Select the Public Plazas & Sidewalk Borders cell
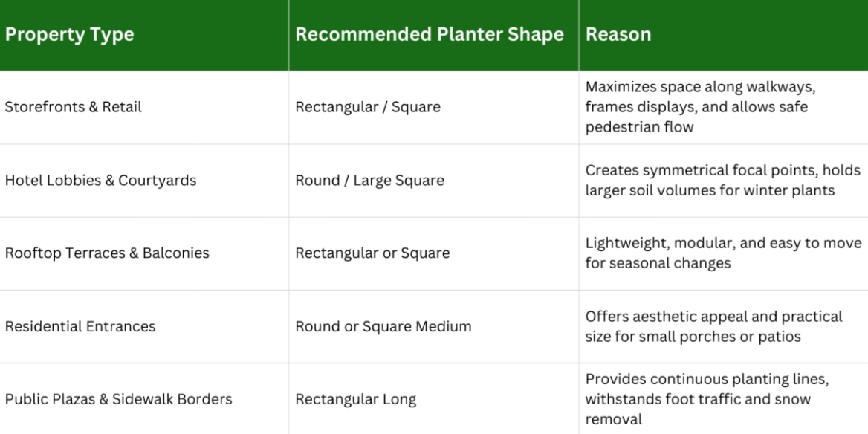 coord(118,399)
